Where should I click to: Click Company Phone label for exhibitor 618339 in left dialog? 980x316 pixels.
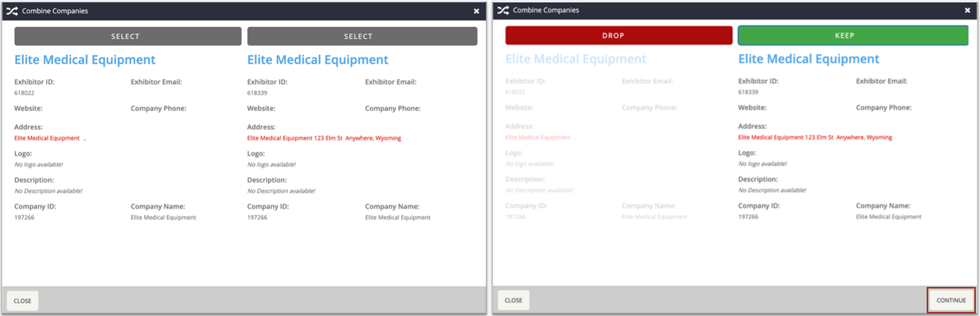[x=393, y=108]
